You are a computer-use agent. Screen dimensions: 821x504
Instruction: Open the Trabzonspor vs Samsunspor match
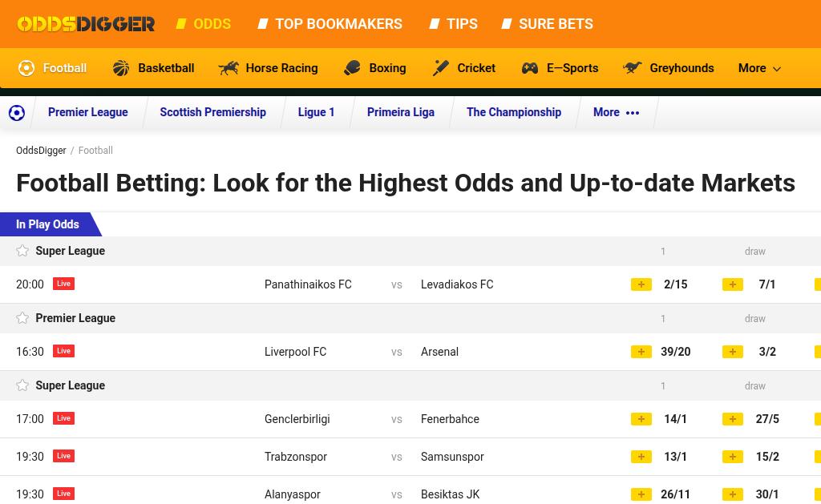(374, 457)
